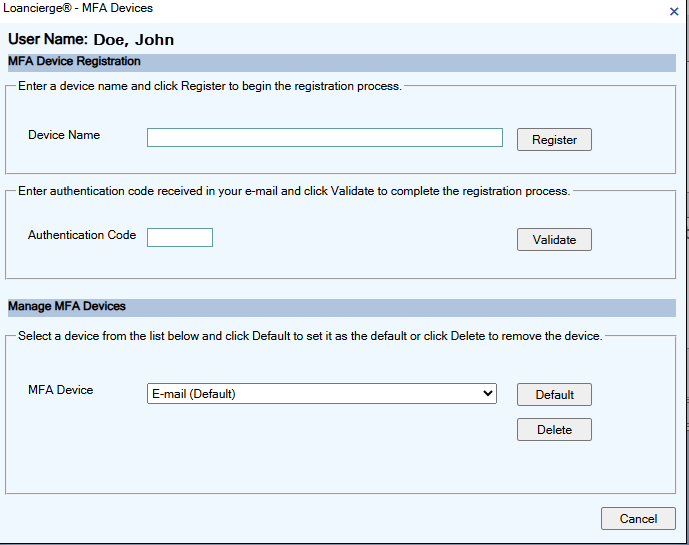Click the Device Name label
This screenshot has height=545, width=689.
(x=64, y=135)
